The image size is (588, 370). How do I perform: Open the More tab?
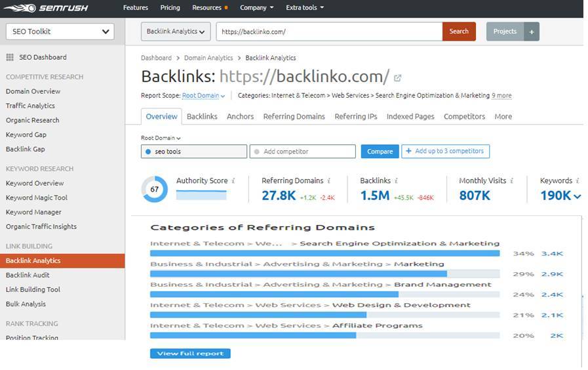click(503, 117)
